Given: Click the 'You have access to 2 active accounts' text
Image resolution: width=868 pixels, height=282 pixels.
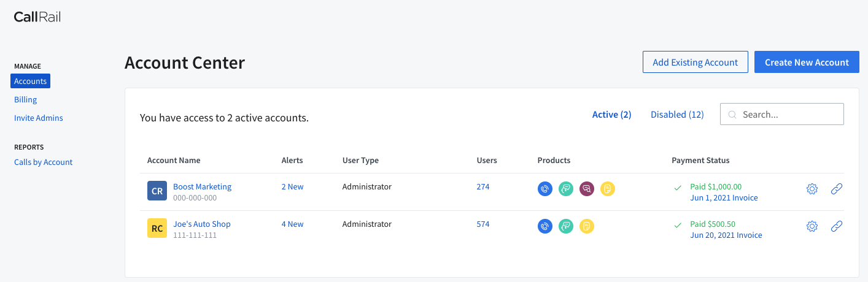Looking at the screenshot, I should click(224, 118).
